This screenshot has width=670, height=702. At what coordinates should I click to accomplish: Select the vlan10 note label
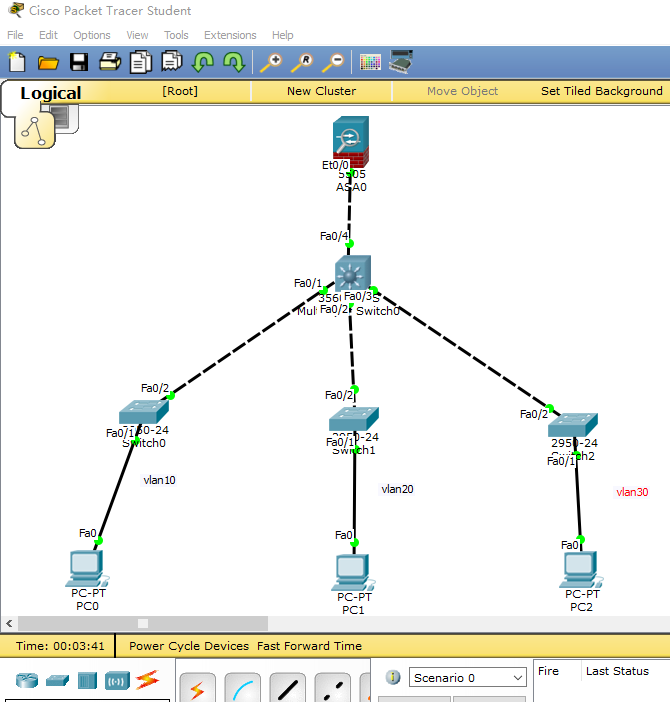[159, 480]
